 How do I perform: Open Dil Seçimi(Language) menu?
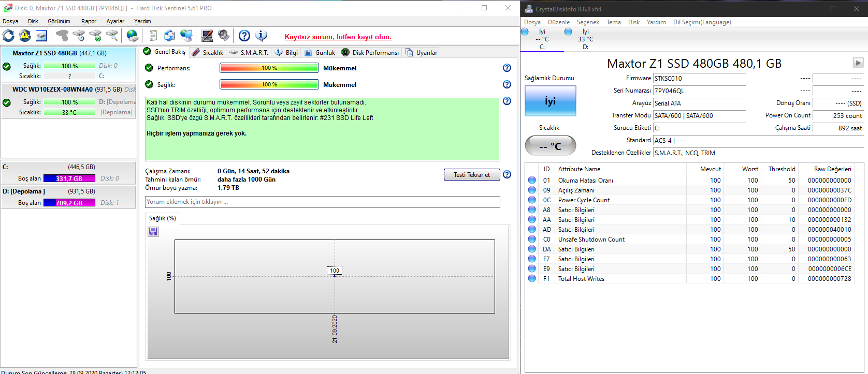[x=702, y=22]
